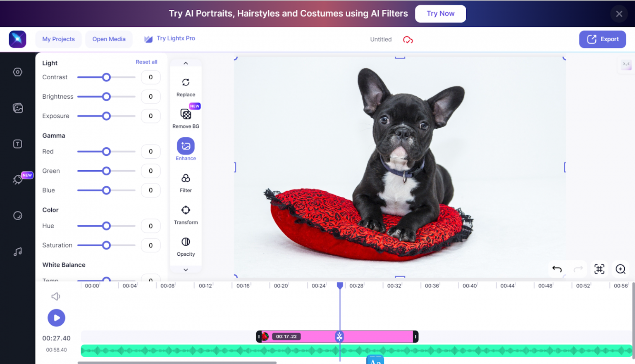635x364 pixels.
Task: Click the undo arrow icon
Action: click(557, 269)
